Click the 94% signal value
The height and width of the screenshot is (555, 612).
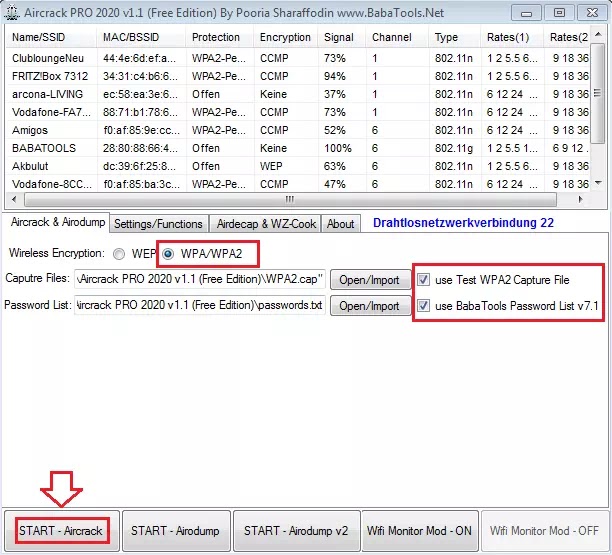click(334, 76)
